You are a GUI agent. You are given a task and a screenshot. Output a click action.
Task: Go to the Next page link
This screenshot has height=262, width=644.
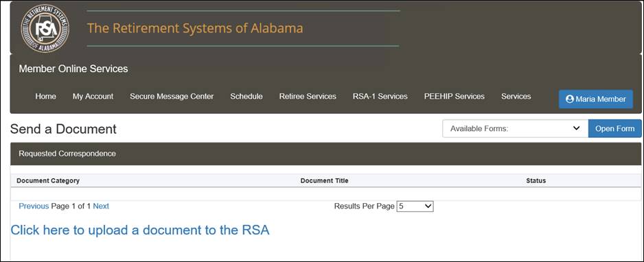pos(101,206)
